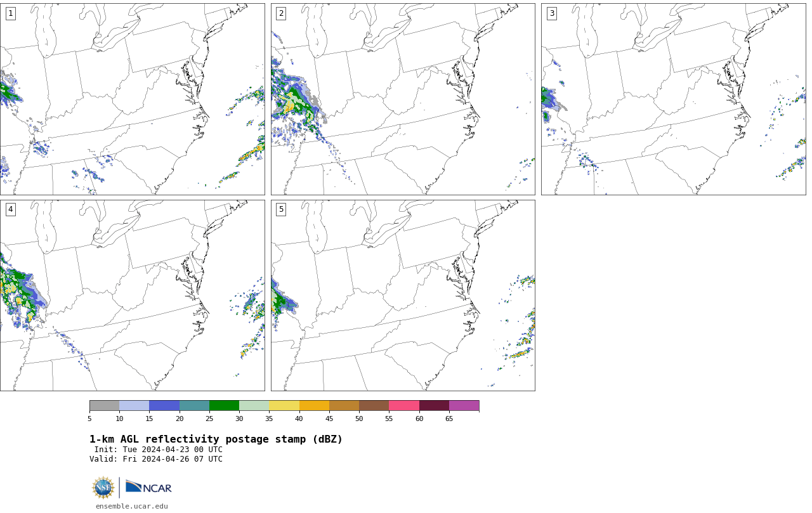Click the ensemble.ucar.edu text
The height and width of the screenshot is (513, 812).
tap(132, 506)
